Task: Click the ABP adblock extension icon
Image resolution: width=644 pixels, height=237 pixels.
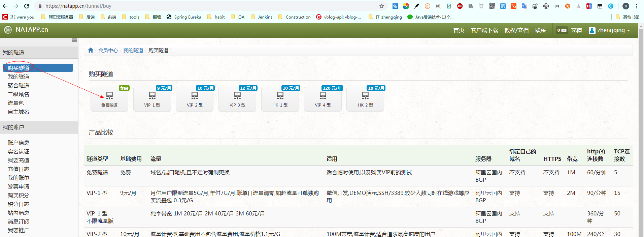Action: (x=460, y=6)
